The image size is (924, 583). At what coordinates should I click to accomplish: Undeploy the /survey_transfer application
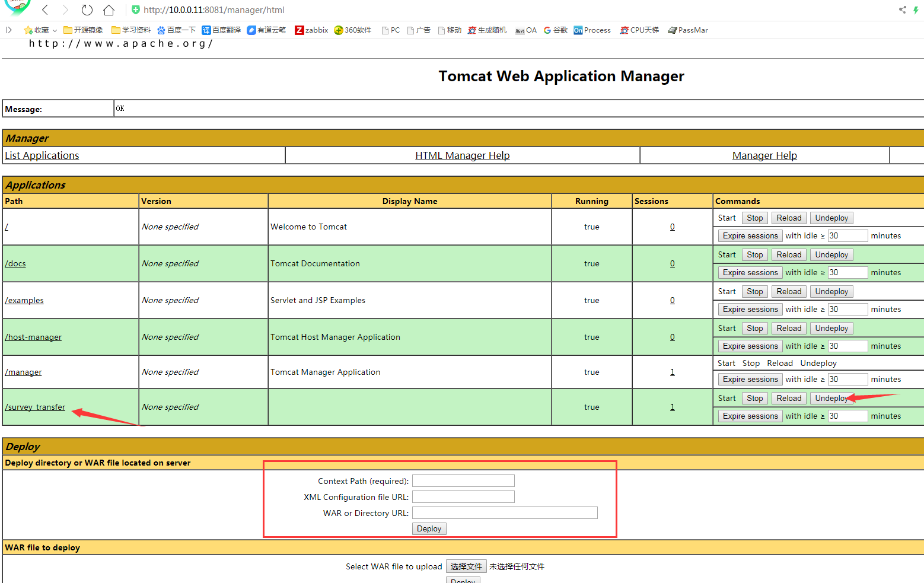(831, 398)
